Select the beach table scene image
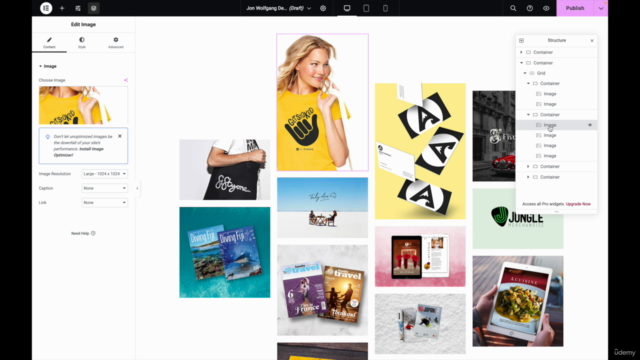The height and width of the screenshot is (360, 640). coord(322,207)
